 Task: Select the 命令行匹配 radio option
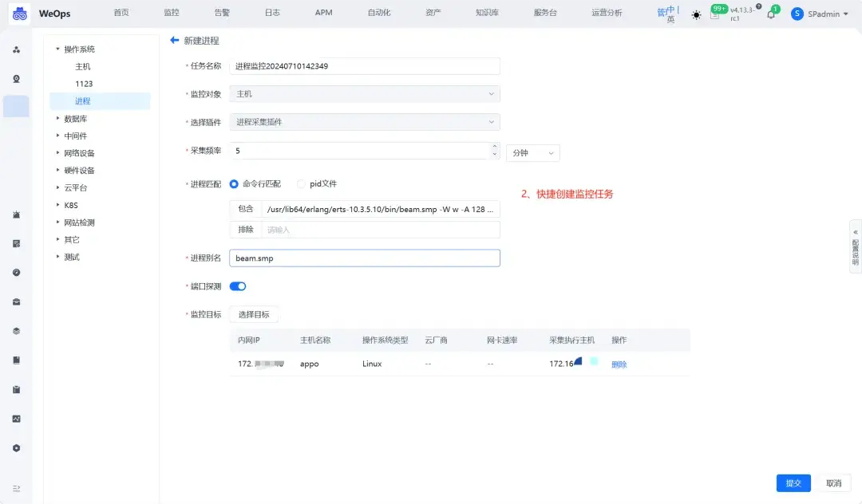[234, 184]
